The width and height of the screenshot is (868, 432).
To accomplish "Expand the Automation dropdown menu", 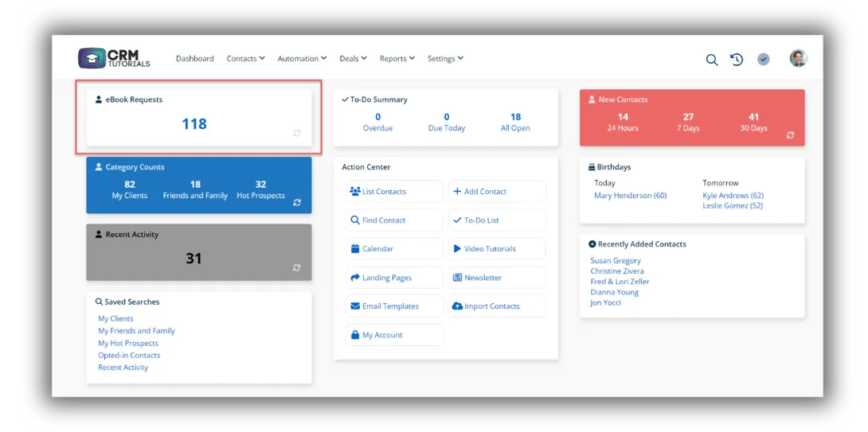I will pyautogui.click(x=303, y=59).
